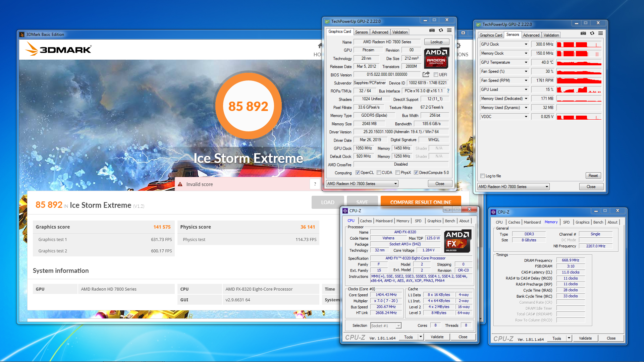Click the 3DMark logo in the header
The image size is (644, 362).
(58, 49)
